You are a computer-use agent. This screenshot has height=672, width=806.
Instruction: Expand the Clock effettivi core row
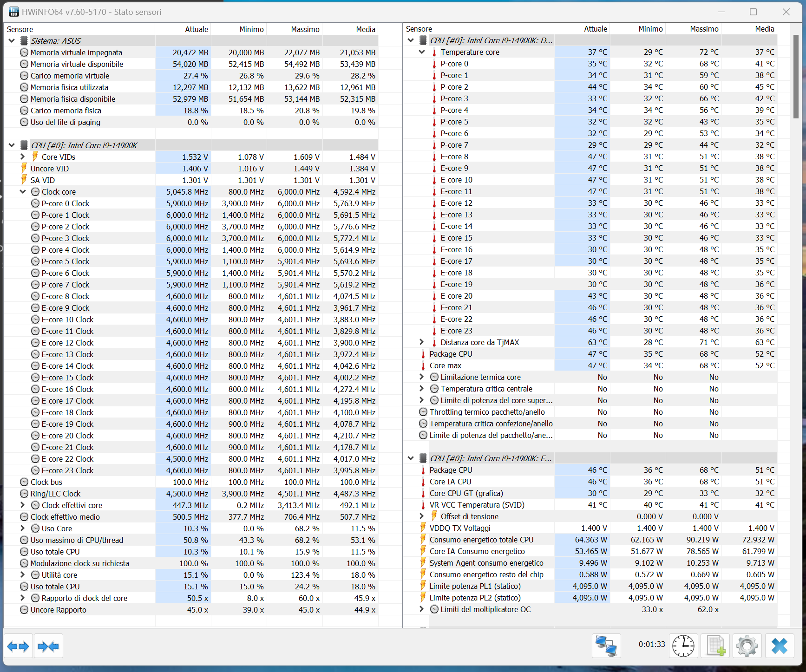point(23,505)
